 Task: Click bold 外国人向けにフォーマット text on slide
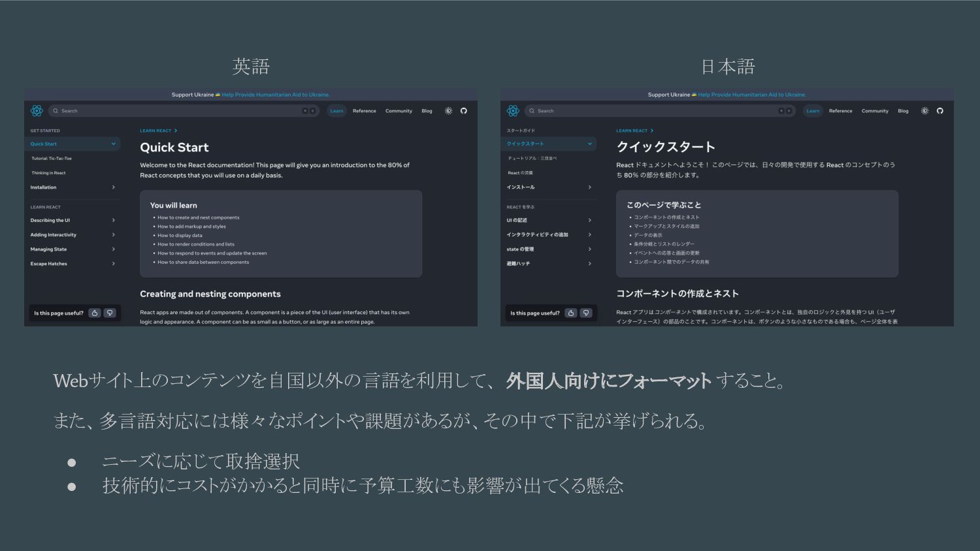609,381
